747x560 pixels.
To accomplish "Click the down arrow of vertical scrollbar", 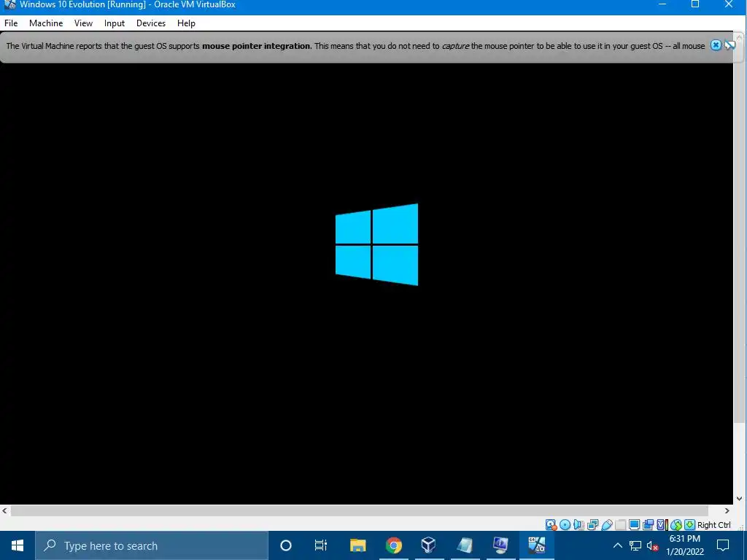I will pos(740,499).
